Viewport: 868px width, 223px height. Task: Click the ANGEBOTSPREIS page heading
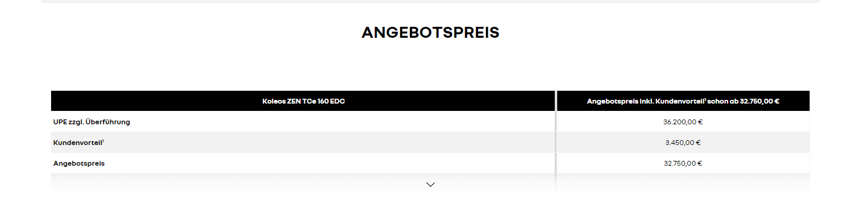(430, 33)
